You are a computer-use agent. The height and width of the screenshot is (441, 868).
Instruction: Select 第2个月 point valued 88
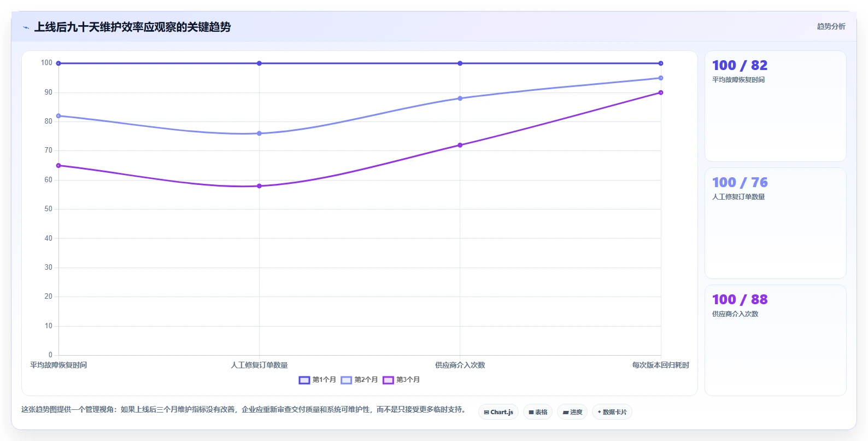coord(460,98)
